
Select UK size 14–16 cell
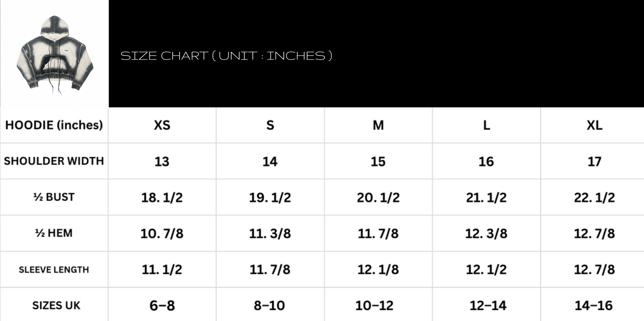pos(594,305)
